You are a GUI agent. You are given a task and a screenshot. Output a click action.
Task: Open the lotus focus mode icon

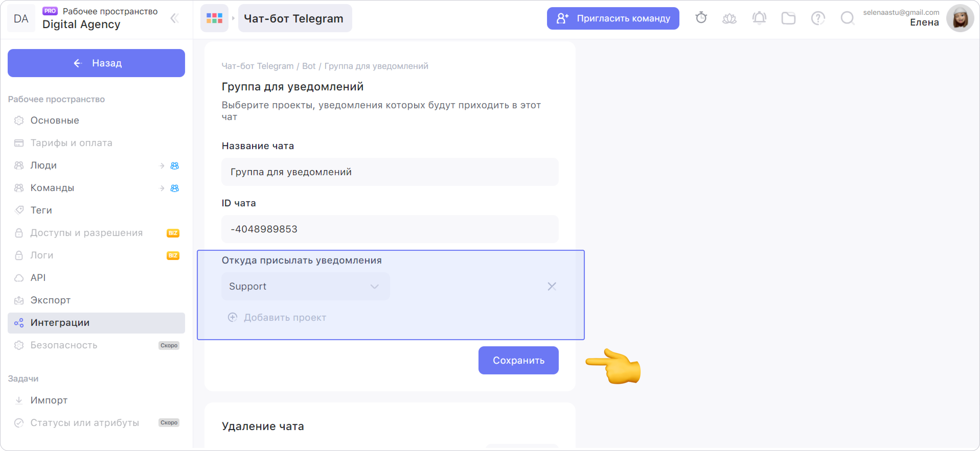coord(729,18)
